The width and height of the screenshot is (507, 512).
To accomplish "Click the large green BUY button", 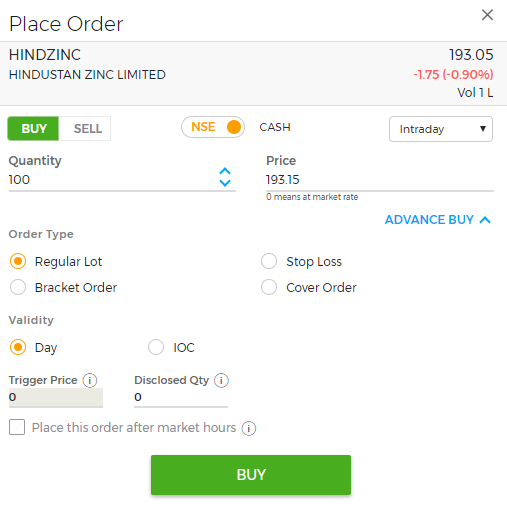I will 251,475.
